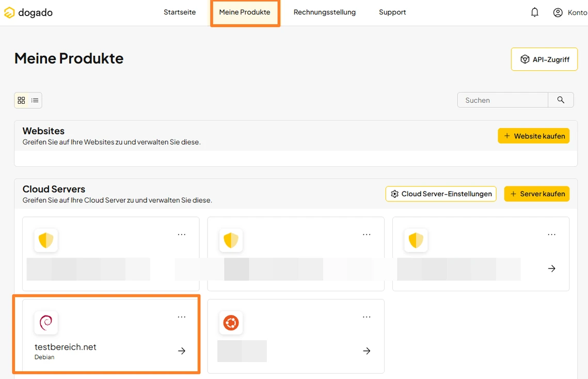This screenshot has height=379, width=588.
Task: Click the dogado logo
Action: pyautogui.click(x=28, y=12)
